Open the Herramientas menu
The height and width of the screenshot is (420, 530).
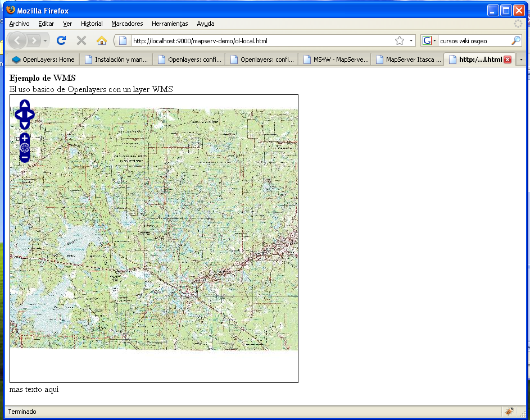coord(170,24)
